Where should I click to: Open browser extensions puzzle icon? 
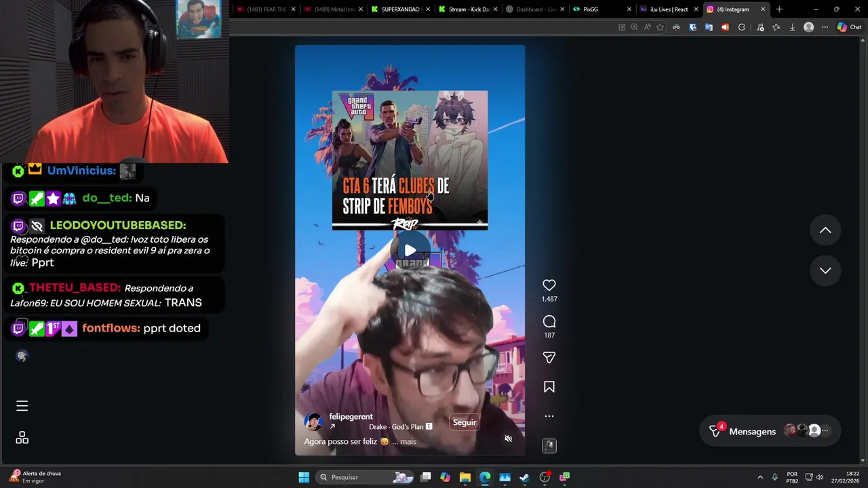coord(741,27)
